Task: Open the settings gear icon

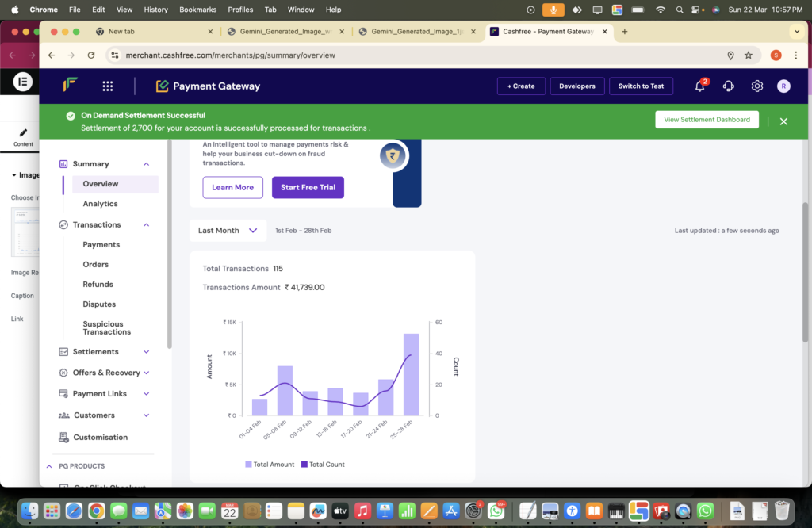Action: 756,86
